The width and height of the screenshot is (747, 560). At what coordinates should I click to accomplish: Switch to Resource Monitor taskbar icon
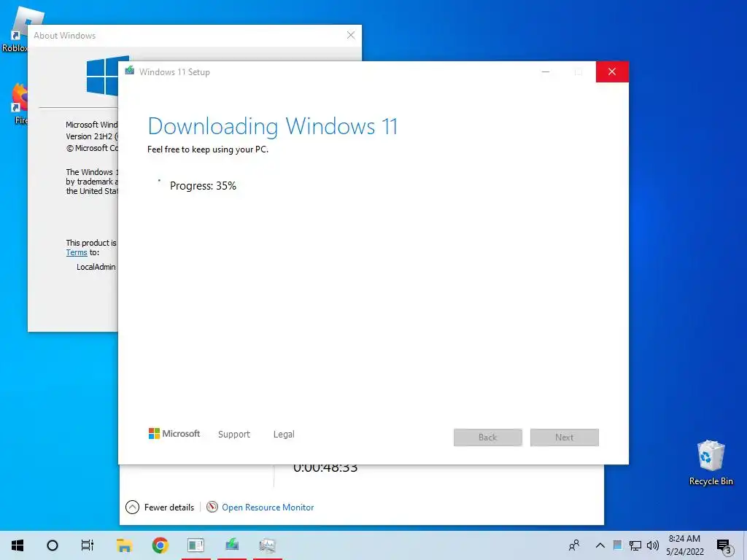(267, 545)
